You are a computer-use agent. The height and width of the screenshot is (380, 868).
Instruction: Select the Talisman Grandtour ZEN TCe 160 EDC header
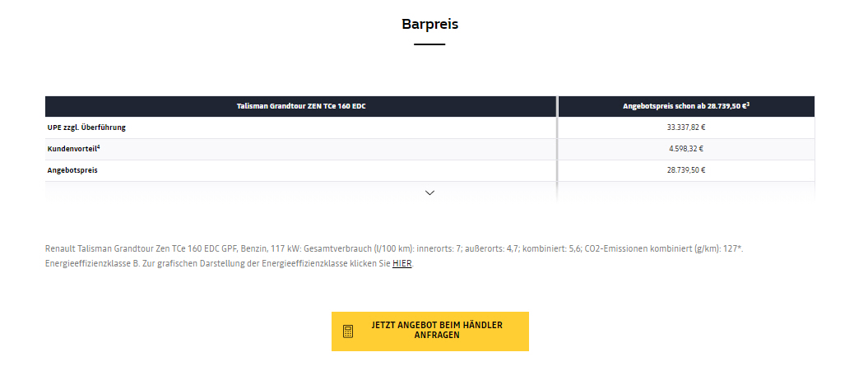point(301,106)
